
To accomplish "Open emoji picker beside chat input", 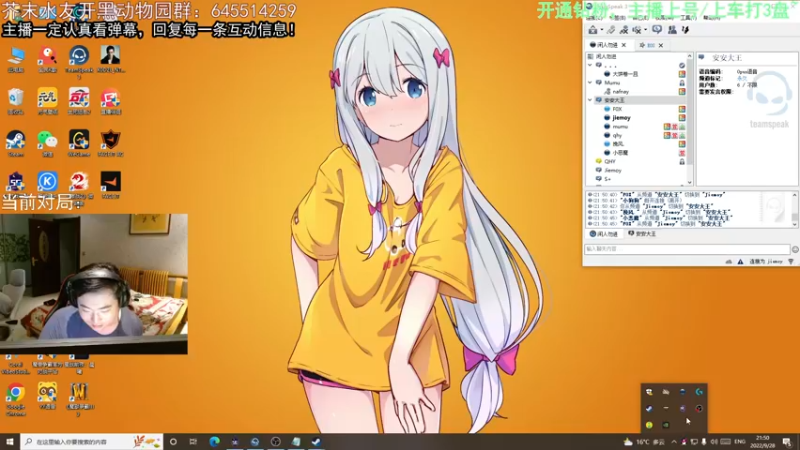I will (x=795, y=249).
